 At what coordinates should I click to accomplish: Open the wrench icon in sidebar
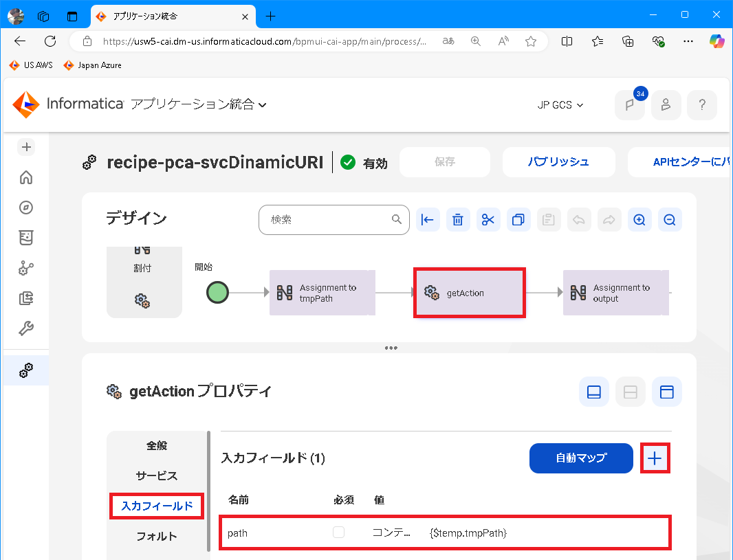tap(26, 328)
